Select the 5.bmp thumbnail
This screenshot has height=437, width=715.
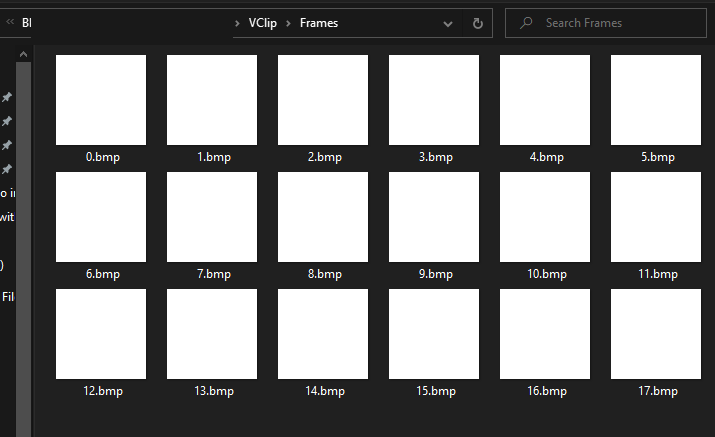click(x=656, y=100)
